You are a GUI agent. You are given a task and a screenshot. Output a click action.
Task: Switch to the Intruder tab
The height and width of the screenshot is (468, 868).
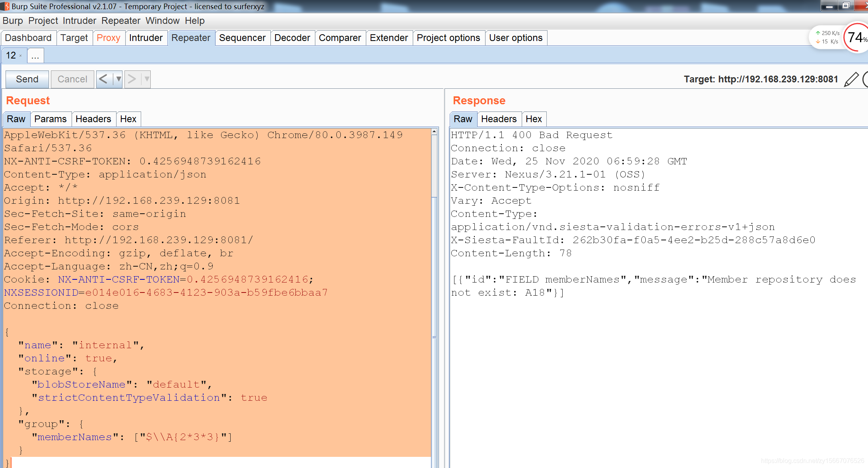pyautogui.click(x=145, y=37)
